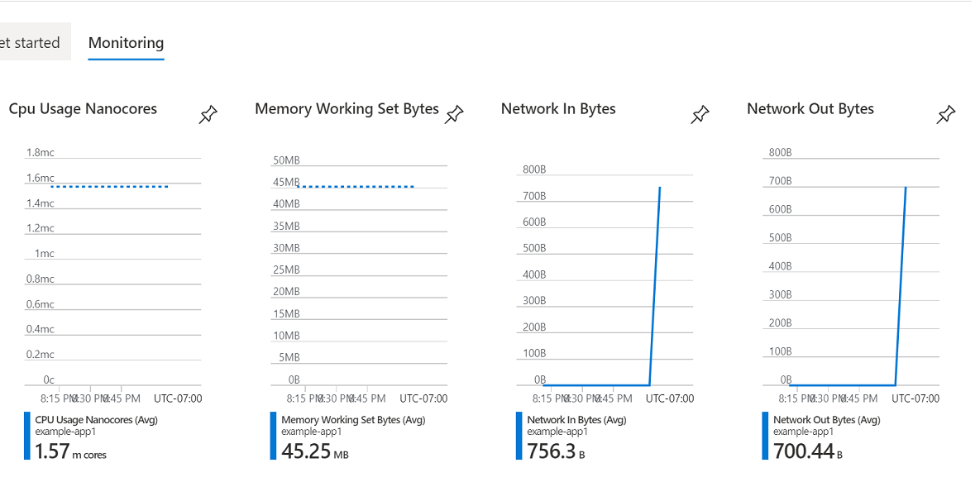Image resolution: width=980 pixels, height=482 pixels.
Task: Click the Network Out Bytes chart title
Action: 810,108
